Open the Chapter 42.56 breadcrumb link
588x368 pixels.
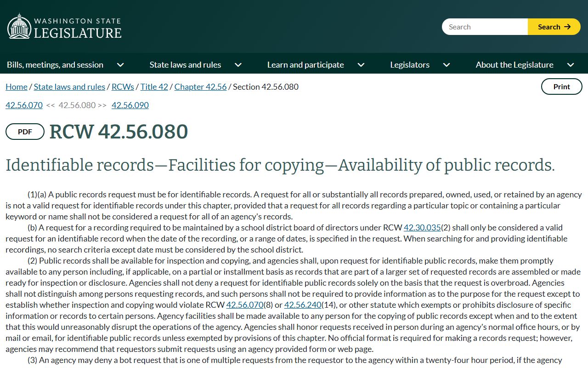(x=200, y=86)
